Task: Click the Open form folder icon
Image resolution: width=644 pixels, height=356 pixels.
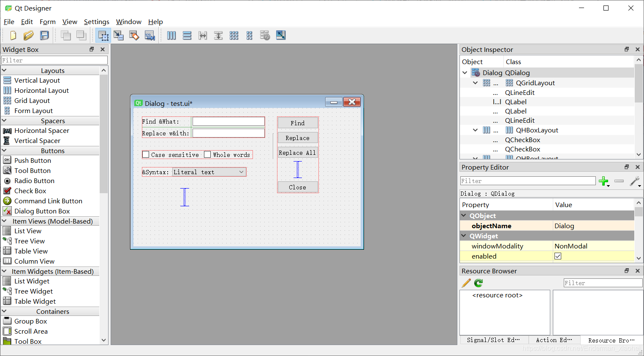Action: 29,35
